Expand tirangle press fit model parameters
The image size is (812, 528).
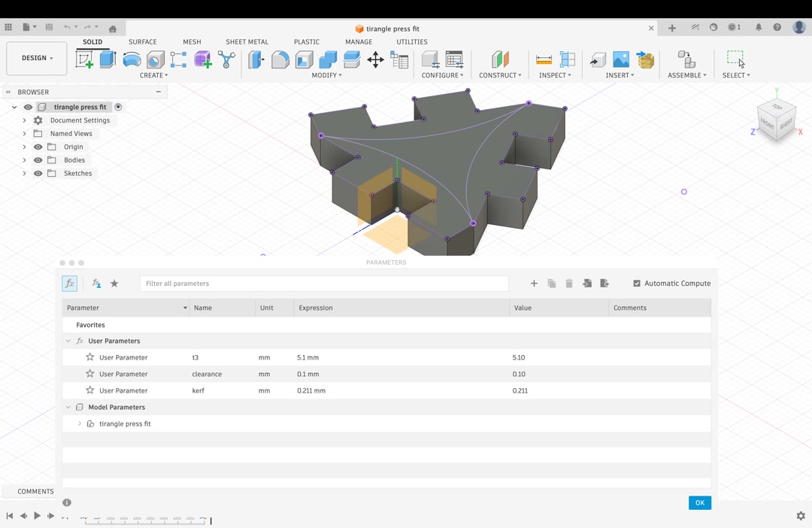click(79, 424)
